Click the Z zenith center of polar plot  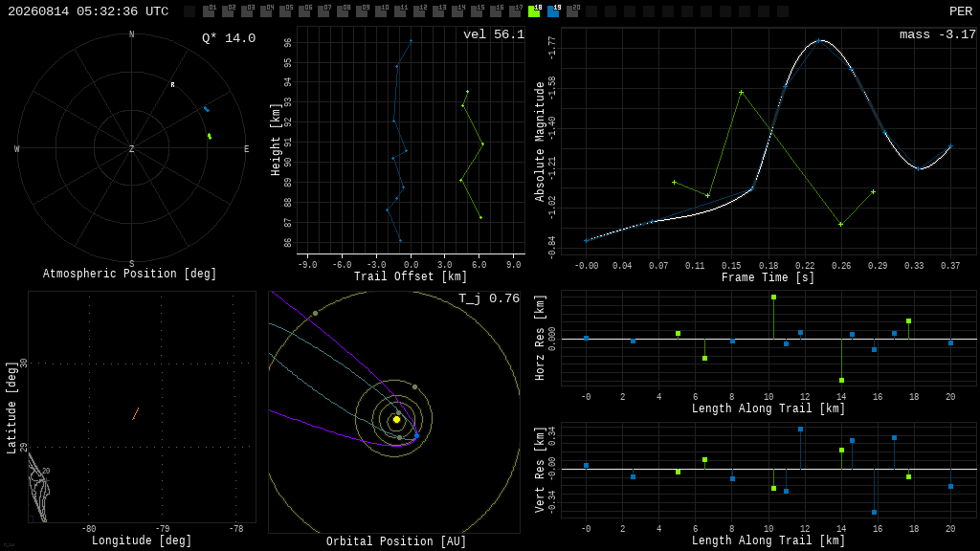pos(131,148)
